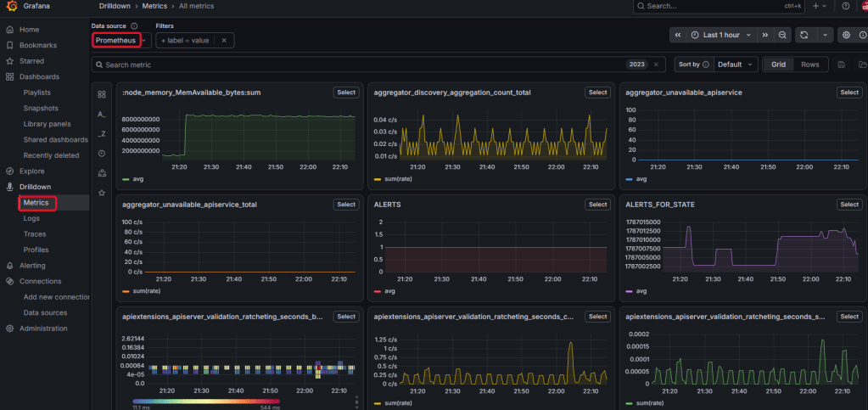Expand the Last 1 hour time picker

pos(721,35)
